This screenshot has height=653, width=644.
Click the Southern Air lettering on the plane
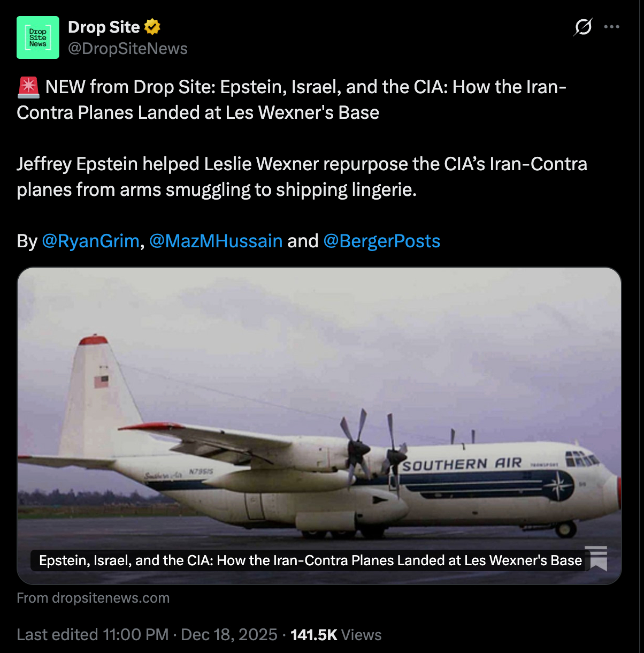[462, 464]
